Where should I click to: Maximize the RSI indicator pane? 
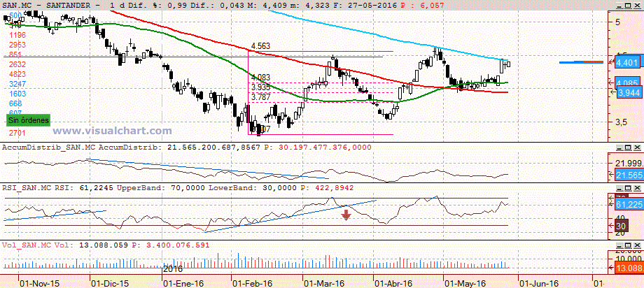(629, 187)
